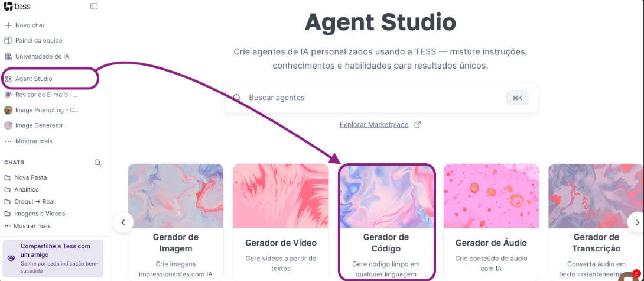644x281 pixels.
Task: Create a Nova Pasta folder
Action: [x=25, y=177]
